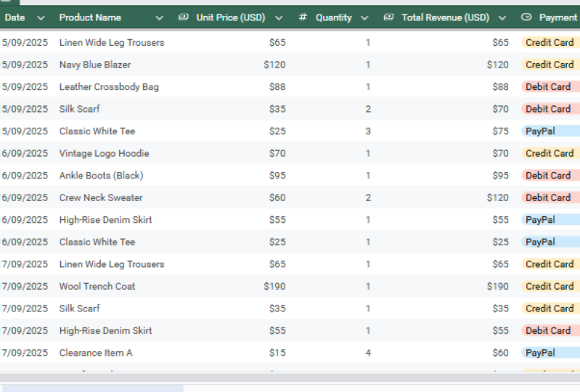Screen dimensions: 580x392
Task: Select the Total Revenue (USD) header text
Action: (x=445, y=17)
